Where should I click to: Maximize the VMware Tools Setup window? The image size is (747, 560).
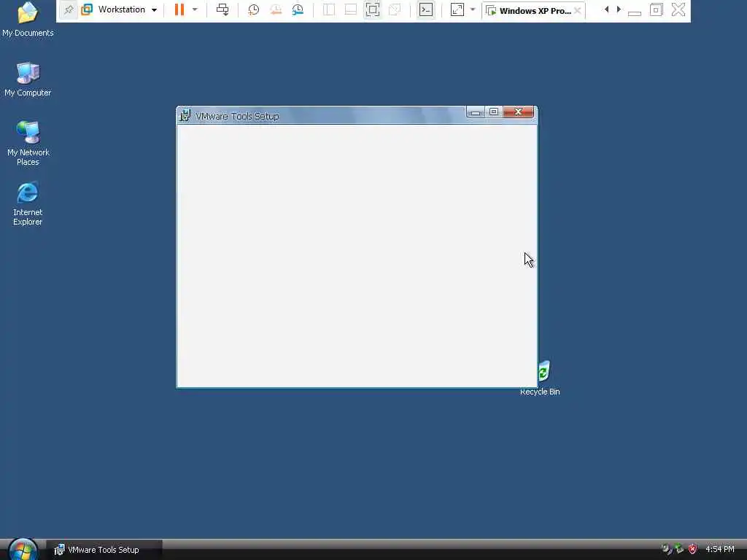tap(494, 112)
